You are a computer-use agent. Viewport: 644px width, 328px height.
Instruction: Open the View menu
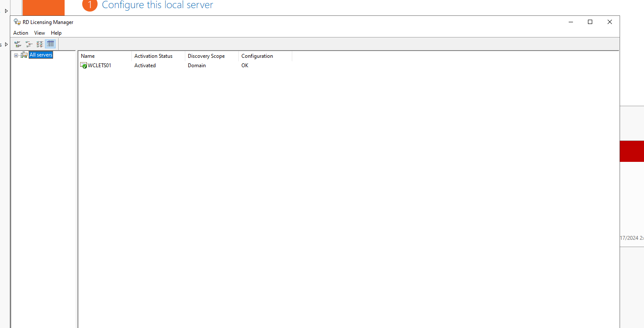pyautogui.click(x=39, y=33)
